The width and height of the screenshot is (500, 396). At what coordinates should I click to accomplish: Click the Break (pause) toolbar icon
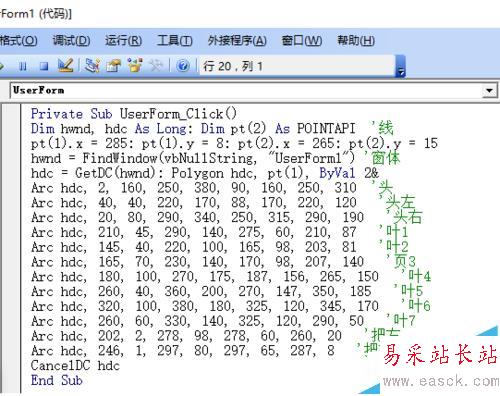(23, 66)
